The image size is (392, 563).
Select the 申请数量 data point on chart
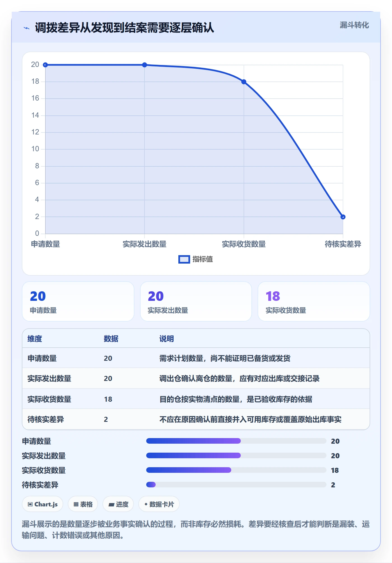click(45, 65)
